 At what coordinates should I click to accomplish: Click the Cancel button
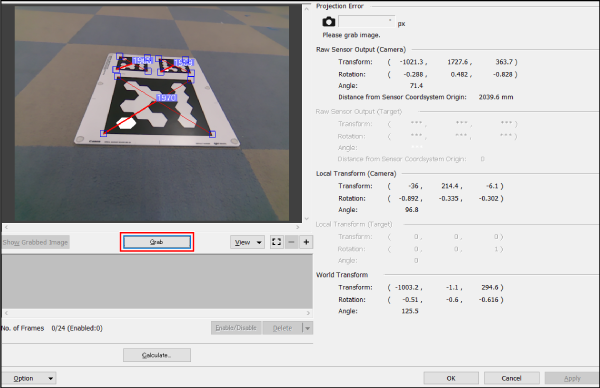tap(512, 378)
